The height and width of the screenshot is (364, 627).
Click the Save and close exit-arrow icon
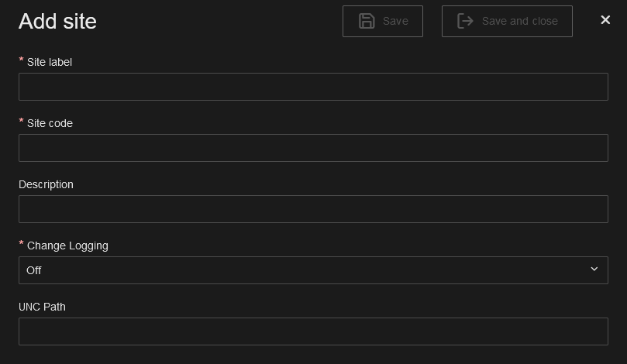click(x=465, y=21)
